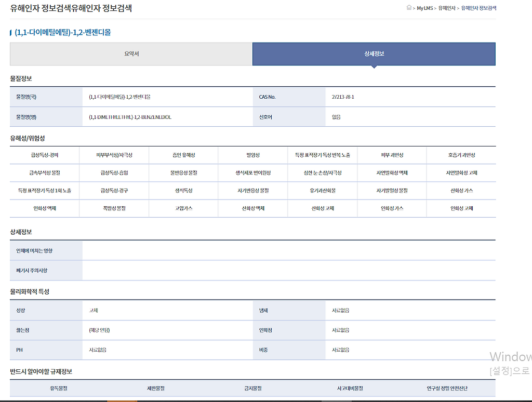Viewport: 532px width, 402px height.
Task: Click the 금지물질 regulation column header
Action: point(253,388)
